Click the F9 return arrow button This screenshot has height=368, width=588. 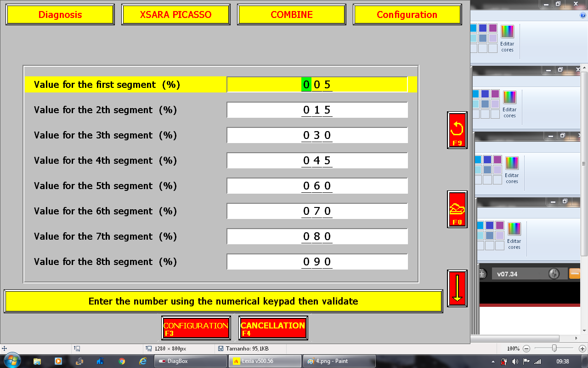[457, 130]
